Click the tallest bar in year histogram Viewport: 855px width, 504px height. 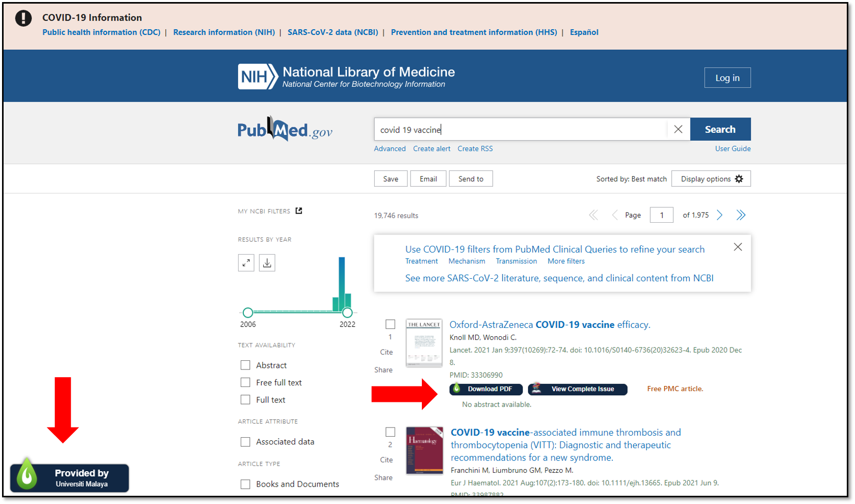pos(342,284)
